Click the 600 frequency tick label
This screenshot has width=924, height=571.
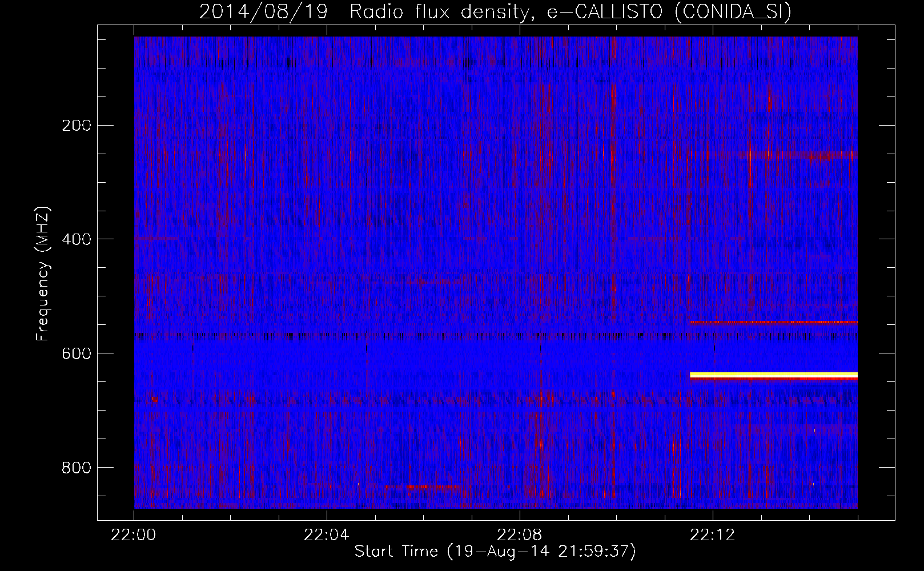77,353
